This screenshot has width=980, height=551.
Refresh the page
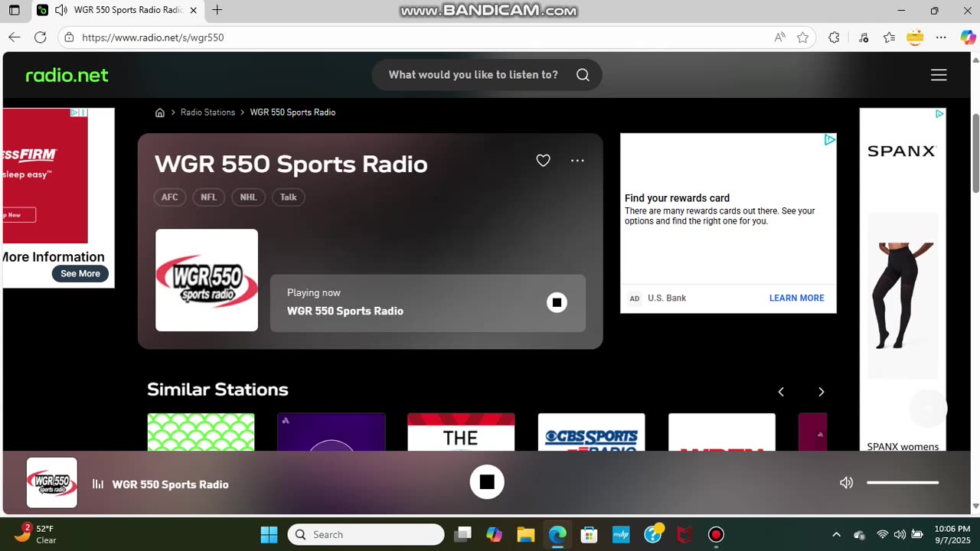[41, 37]
